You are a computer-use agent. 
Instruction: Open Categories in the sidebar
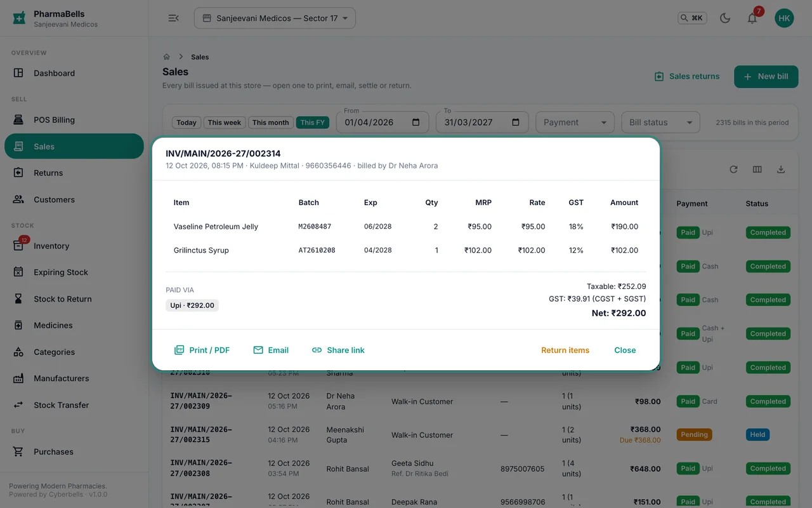tap(74, 352)
